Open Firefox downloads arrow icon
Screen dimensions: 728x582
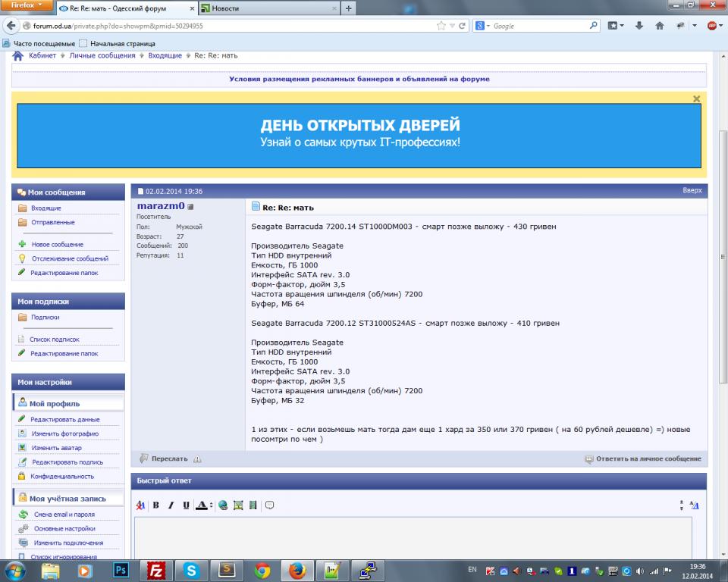pos(639,26)
